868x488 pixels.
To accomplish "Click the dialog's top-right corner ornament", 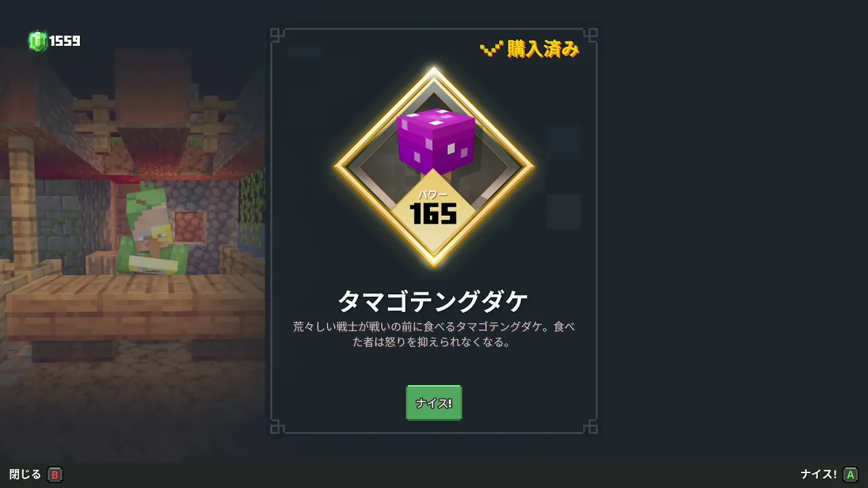I will click(x=591, y=34).
